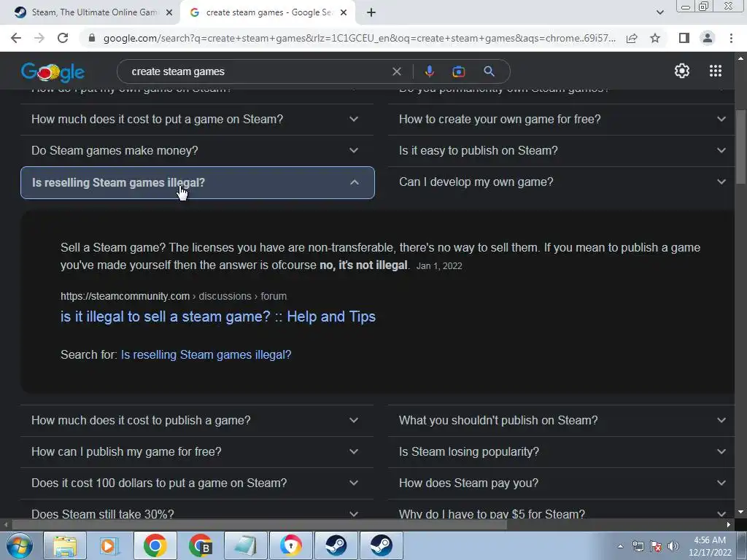This screenshot has width=747, height=560.
Task: Open the media player taskbar icon
Action: (x=109, y=545)
